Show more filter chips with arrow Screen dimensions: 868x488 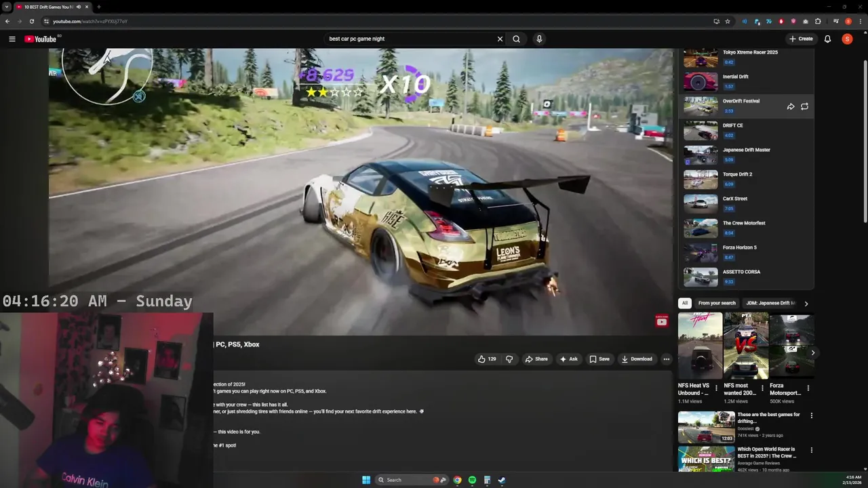[x=806, y=304]
